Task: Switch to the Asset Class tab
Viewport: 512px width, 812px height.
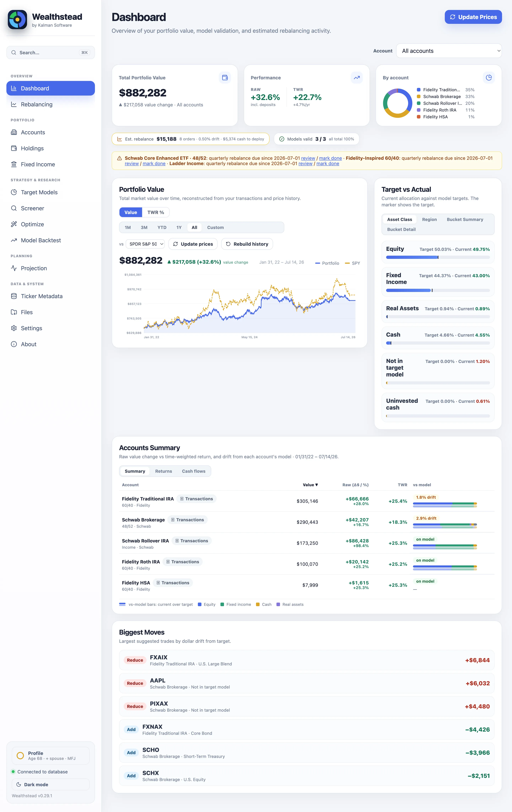Action: [399, 220]
